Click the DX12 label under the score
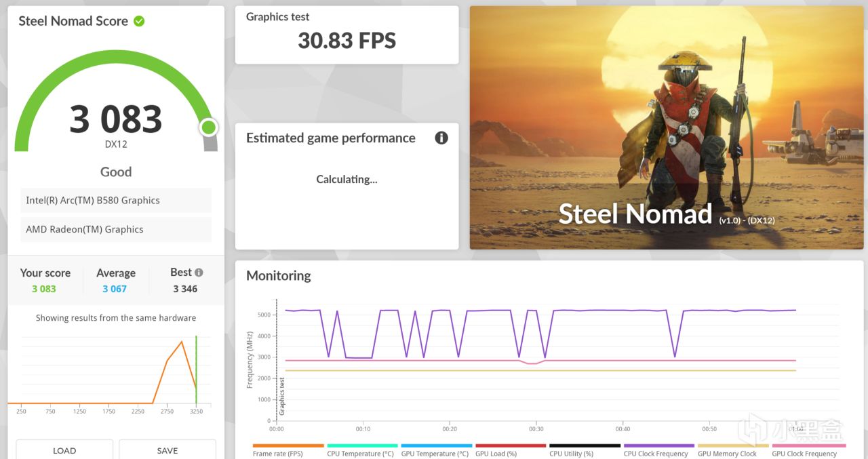 tap(116, 144)
